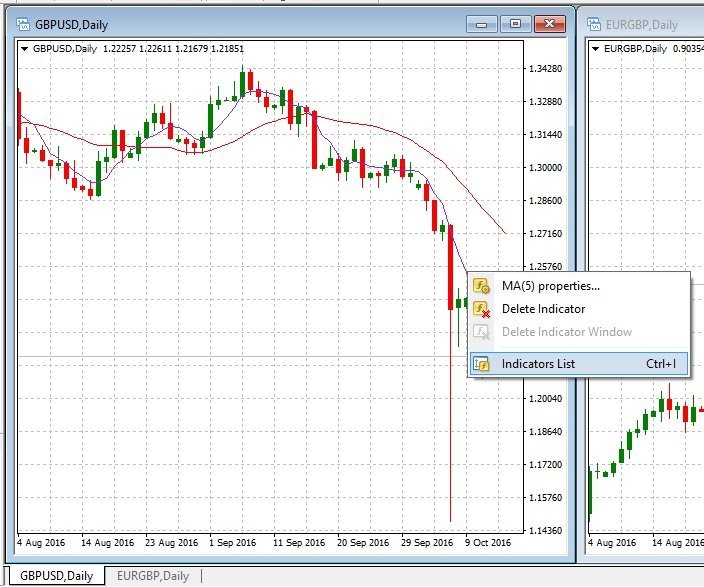Collapse the triangle beside GBPUSD,Daily chart label

click(x=25, y=48)
